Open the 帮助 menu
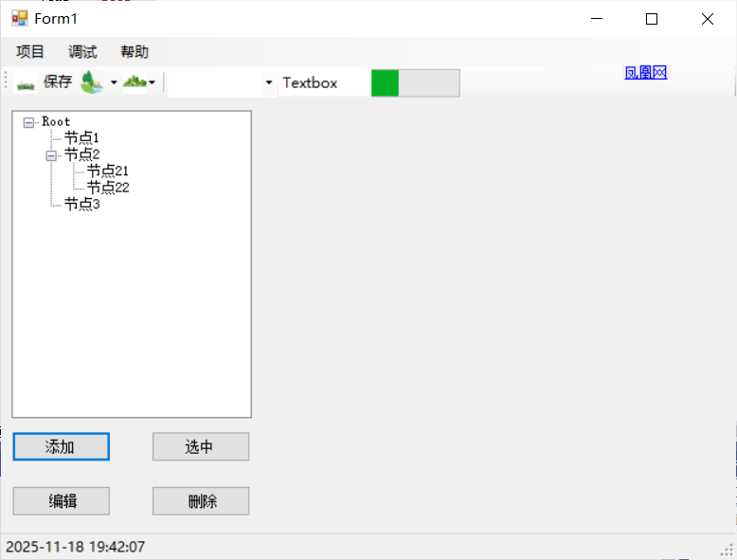This screenshot has height=560, width=737. click(x=135, y=52)
